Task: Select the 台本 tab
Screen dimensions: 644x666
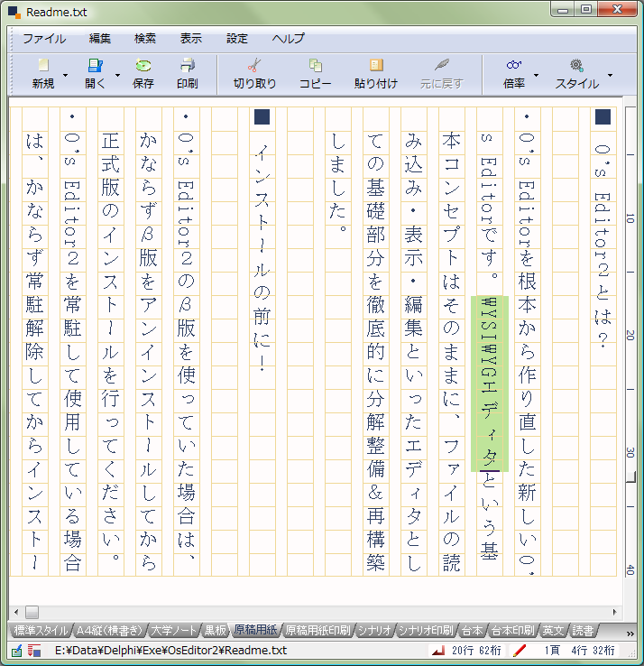Action: coord(472,630)
